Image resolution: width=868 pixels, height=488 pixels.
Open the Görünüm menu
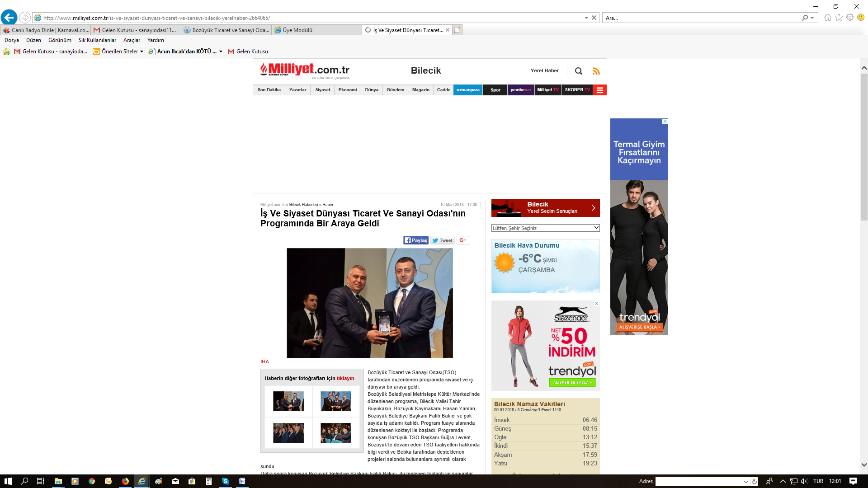pos(60,40)
